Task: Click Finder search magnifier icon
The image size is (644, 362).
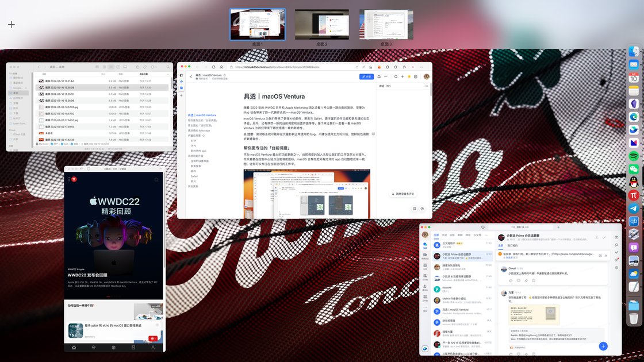Action: pyautogui.click(x=168, y=67)
